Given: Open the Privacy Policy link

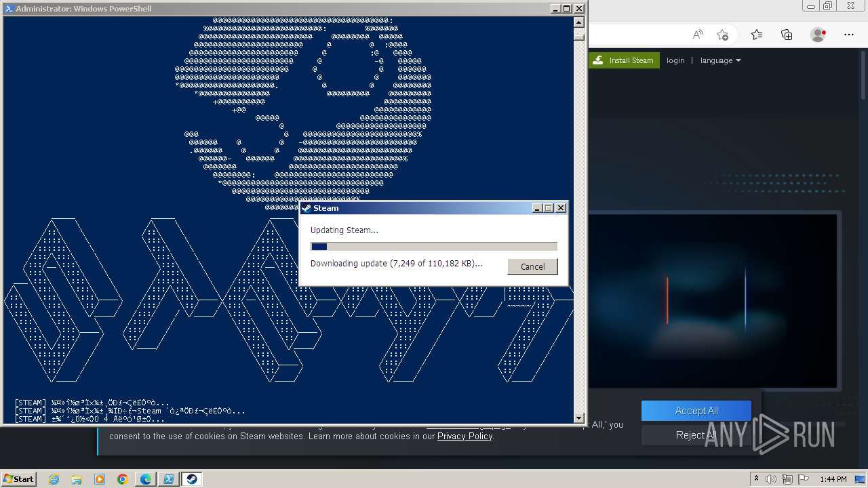Looking at the screenshot, I should (x=465, y=436).
